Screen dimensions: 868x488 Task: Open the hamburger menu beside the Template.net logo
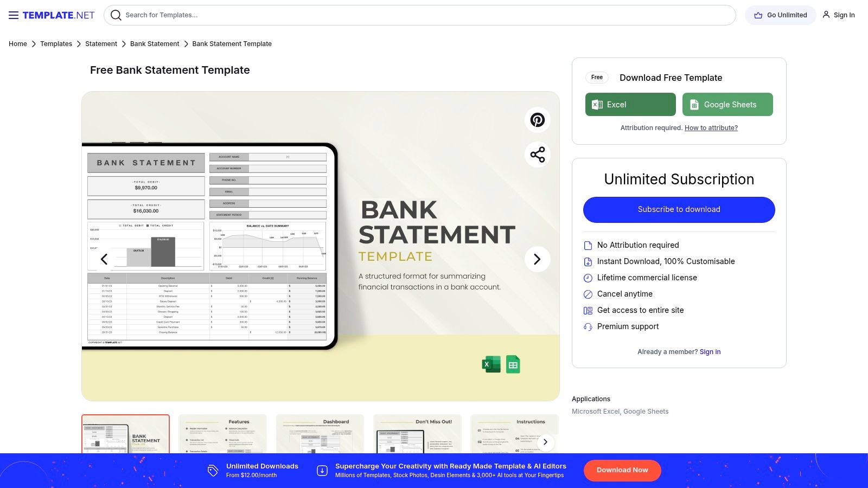click(x=14, y=15)
